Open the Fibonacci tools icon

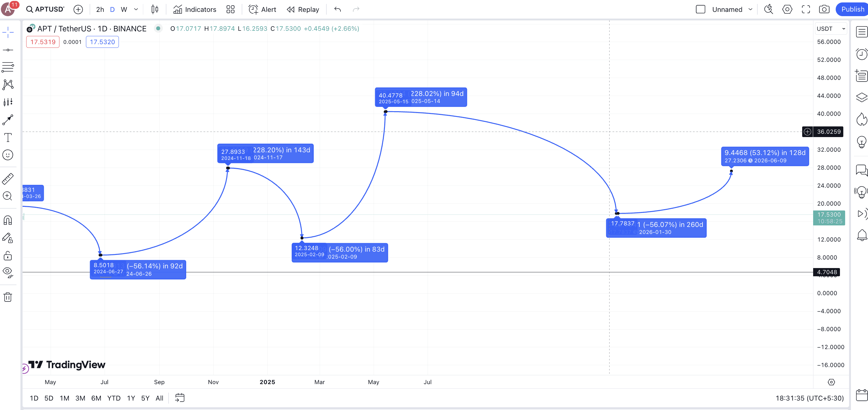click(8, 67)
